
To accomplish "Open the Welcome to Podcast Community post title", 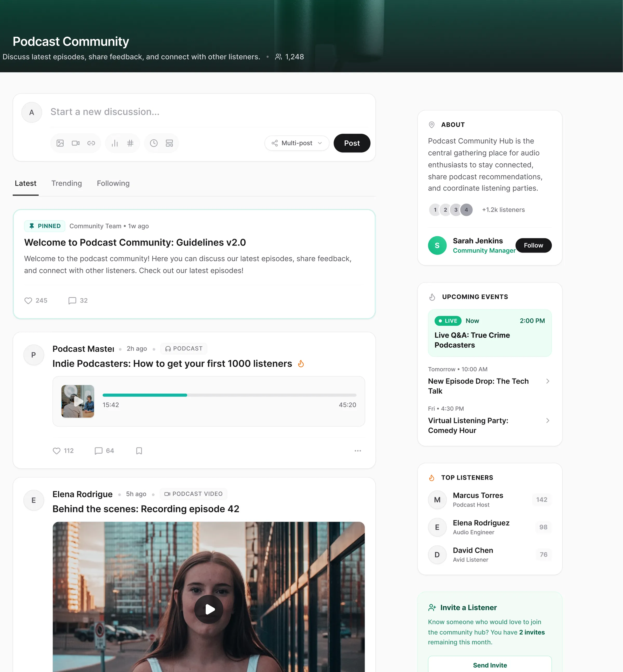I will click(135, 242).
